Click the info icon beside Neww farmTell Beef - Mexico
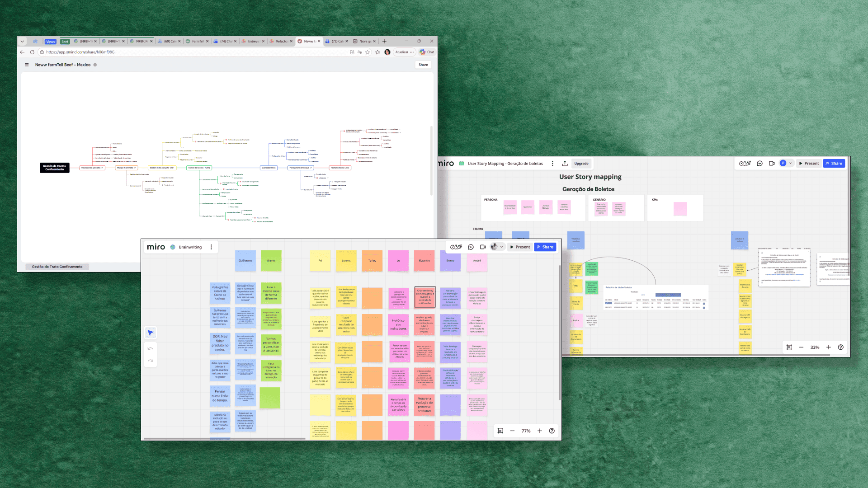Image resolution: width=868 pixels, height=488 pixels. point(95,65)
